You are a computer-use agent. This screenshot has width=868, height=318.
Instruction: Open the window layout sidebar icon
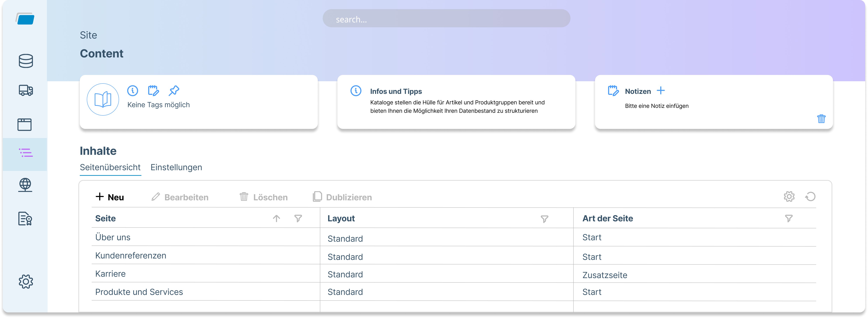[25, 125]
